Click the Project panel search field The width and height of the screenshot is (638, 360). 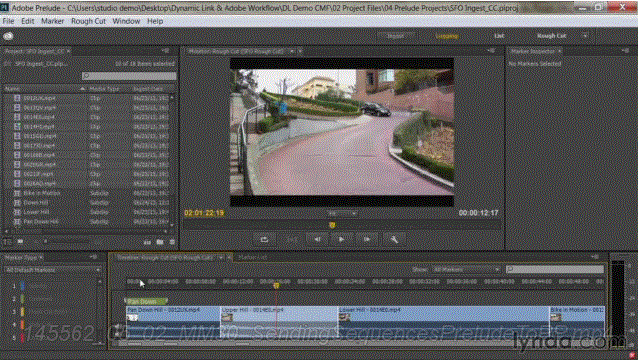pos(129,76)
